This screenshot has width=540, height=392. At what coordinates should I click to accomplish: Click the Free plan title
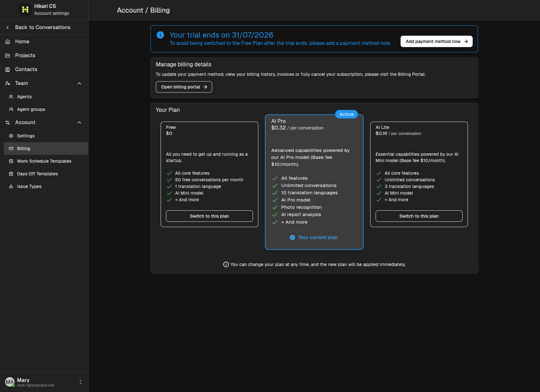pos(171,127)
